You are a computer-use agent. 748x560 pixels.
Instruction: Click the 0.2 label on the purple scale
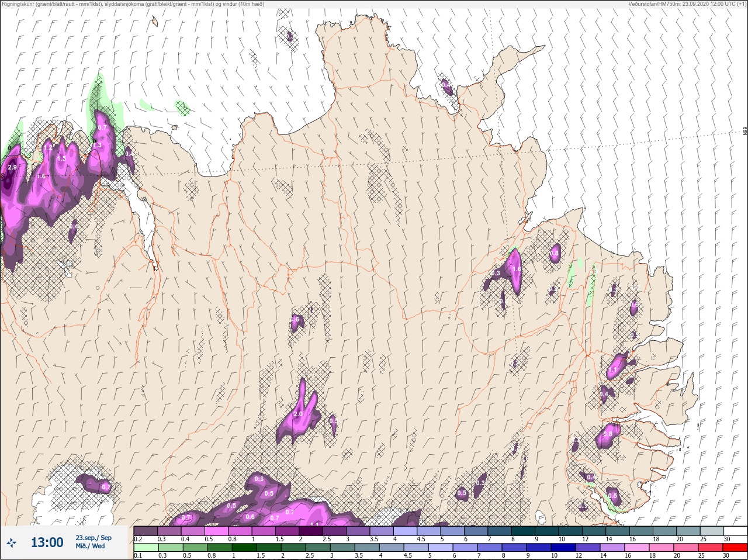[x=138, y=539]
